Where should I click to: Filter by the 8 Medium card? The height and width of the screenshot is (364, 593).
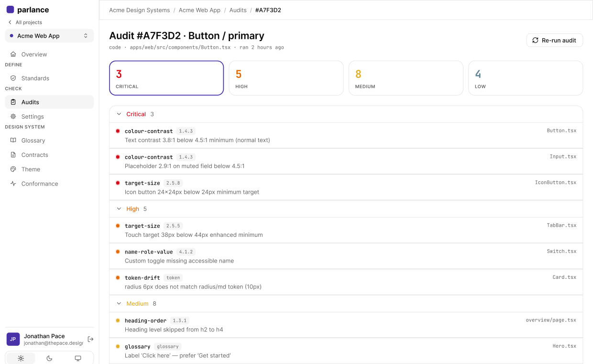(x=406, y=78)
